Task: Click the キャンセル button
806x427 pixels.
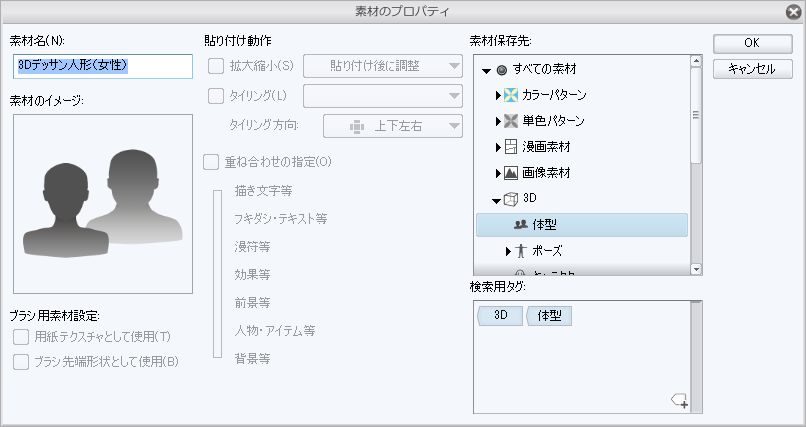Action: tap(753, 69)
